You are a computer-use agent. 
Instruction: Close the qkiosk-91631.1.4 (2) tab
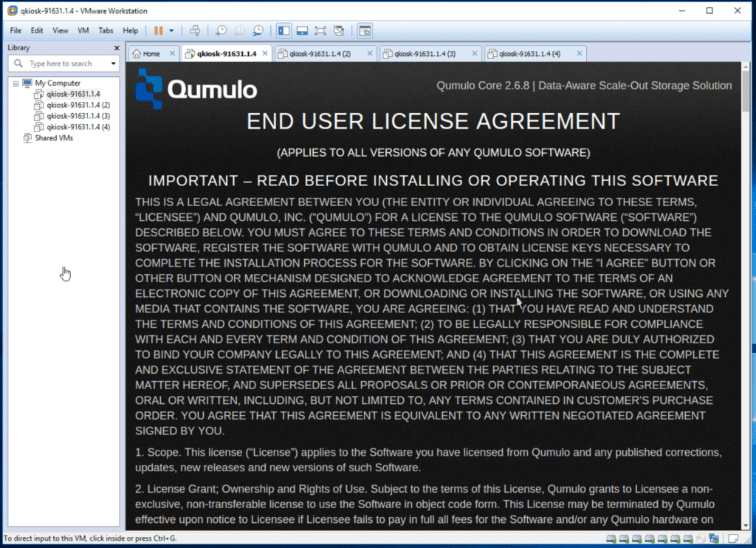370,54
